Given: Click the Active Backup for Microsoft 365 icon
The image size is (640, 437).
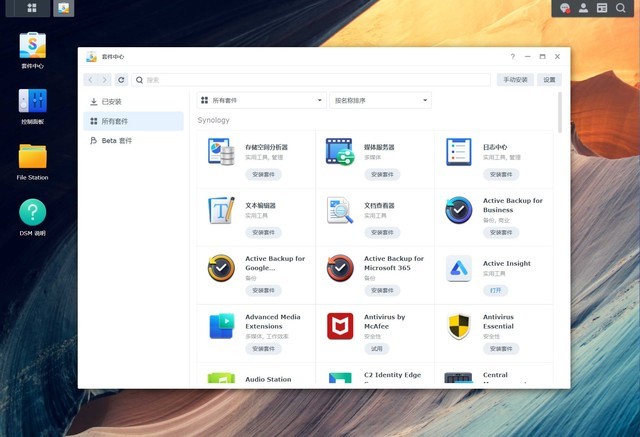Looking at the screenshot, I should (x=340, y=268).
